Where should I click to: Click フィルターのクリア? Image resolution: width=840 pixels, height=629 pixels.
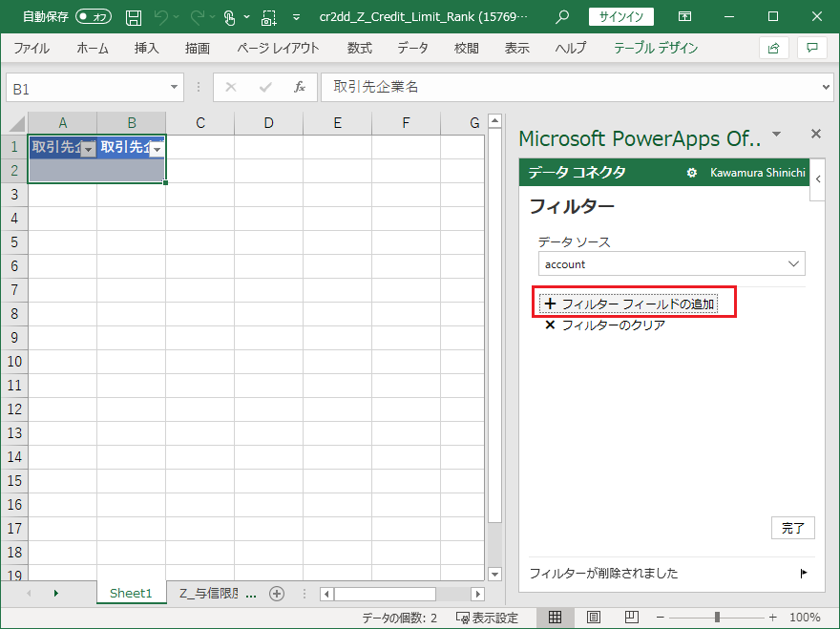[605, 325]
